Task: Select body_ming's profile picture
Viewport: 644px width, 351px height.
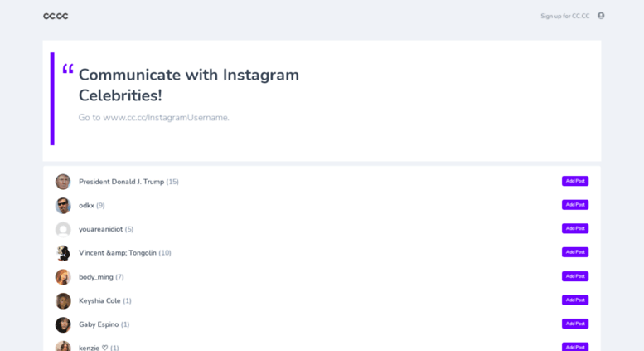Action: [x=63, y=277]
